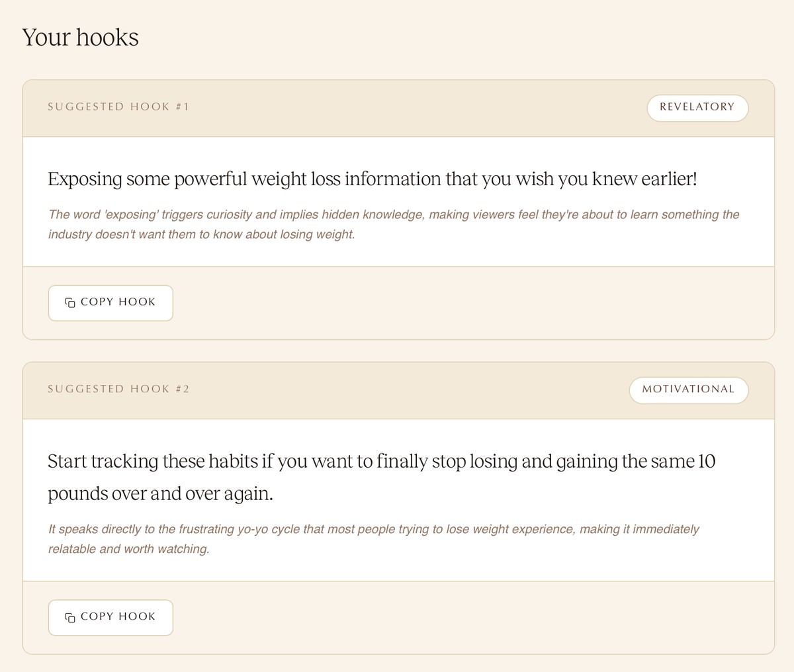Click the explanation line about the word 'exposing'

point(394,214)
